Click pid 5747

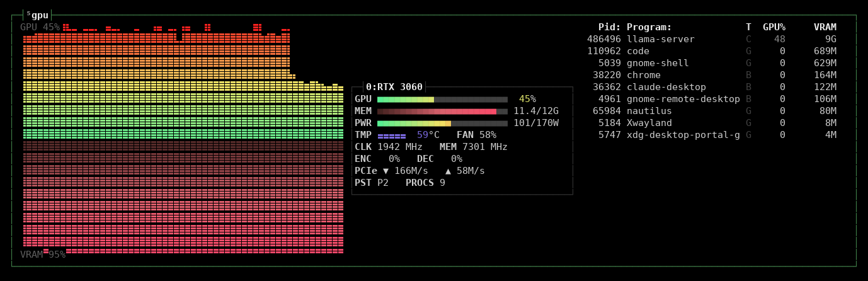point(610,135)
